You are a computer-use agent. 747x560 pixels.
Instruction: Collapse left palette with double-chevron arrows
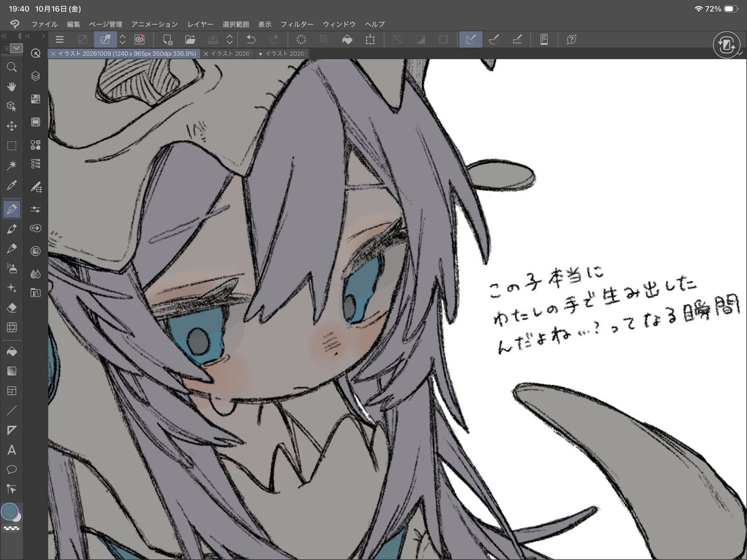3,36
